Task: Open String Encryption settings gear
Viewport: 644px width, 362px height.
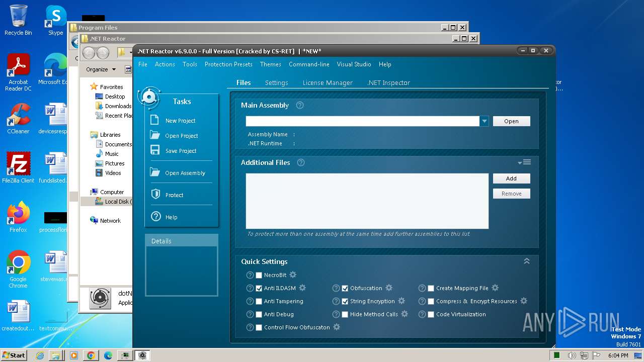Action: 401,301
